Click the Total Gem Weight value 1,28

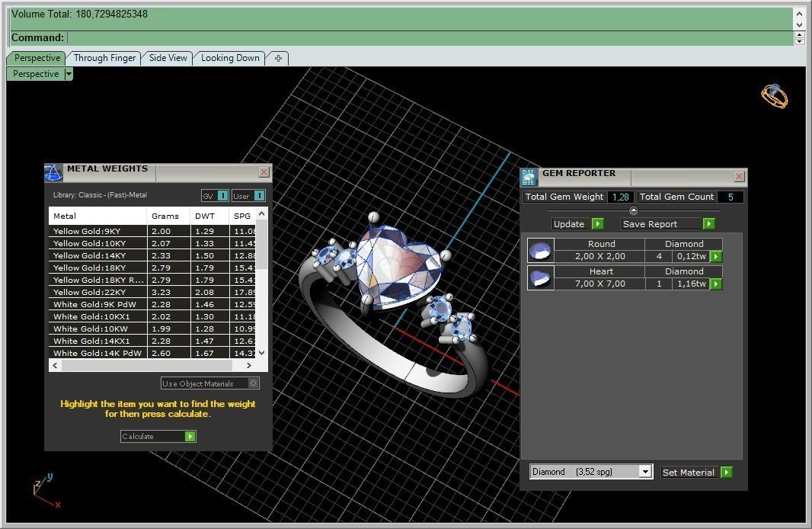(x=620, y=197)
